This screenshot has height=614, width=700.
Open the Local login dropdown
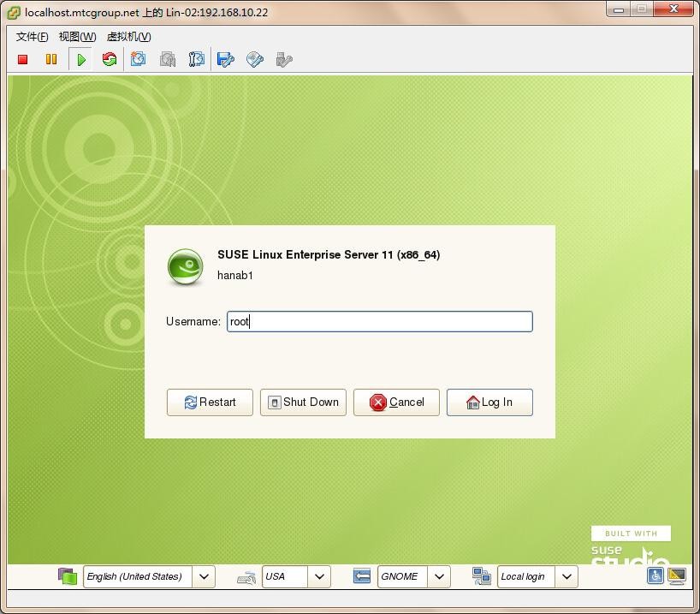(x=537, y=576)
